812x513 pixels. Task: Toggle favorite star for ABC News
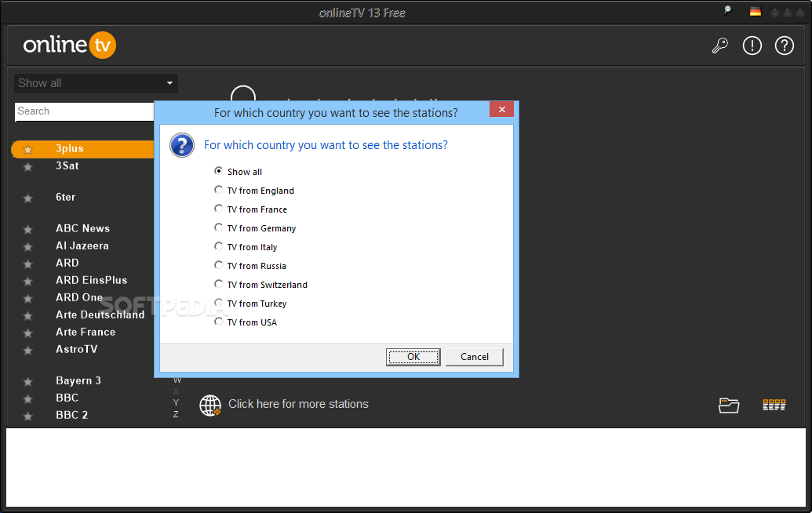(28, 229)
